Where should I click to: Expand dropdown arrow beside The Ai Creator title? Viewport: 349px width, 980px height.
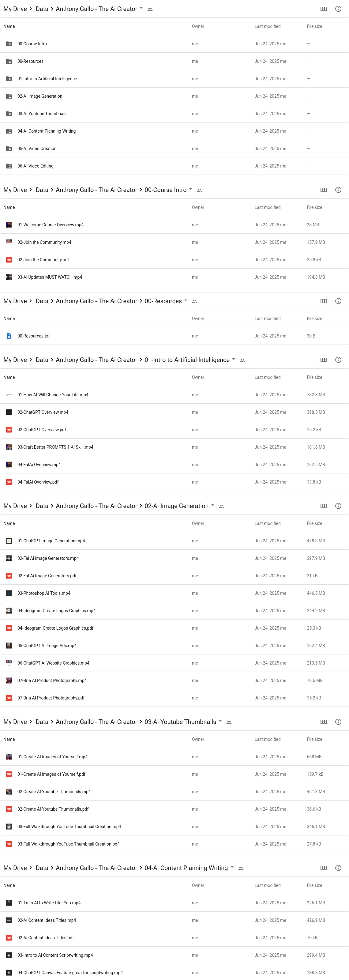click(x=141, y=8)
